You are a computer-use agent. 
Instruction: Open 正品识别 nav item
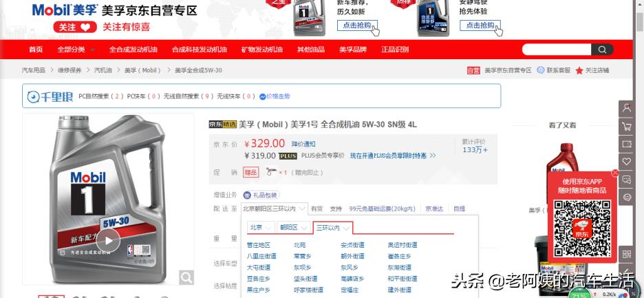coord(395,50)
